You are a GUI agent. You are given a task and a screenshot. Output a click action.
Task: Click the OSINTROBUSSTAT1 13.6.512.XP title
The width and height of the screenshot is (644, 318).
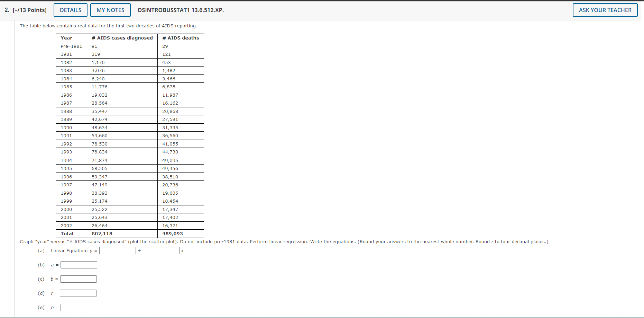181,10
